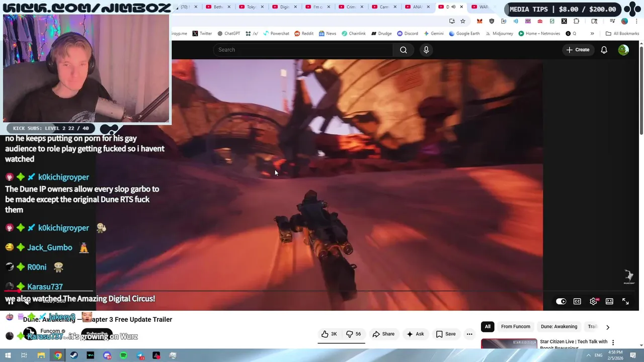Select the All filter chip
This screenshot has width=644, height=362.
488,327
